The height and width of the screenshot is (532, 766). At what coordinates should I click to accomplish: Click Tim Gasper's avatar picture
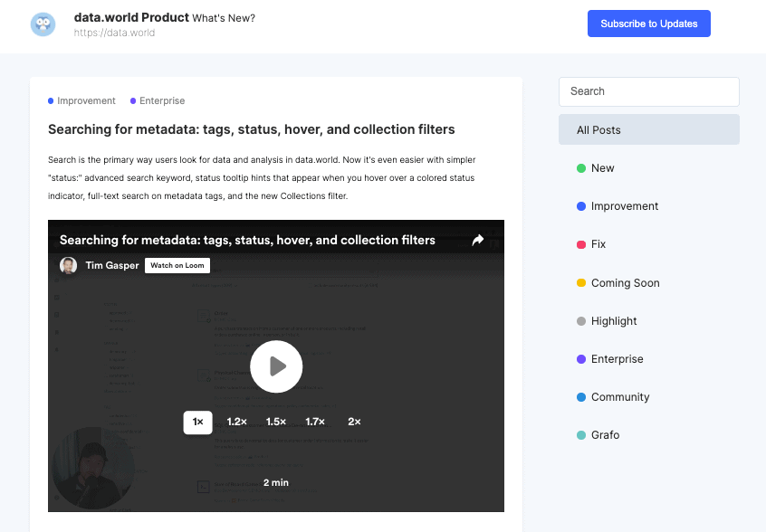tap(69, 265)
